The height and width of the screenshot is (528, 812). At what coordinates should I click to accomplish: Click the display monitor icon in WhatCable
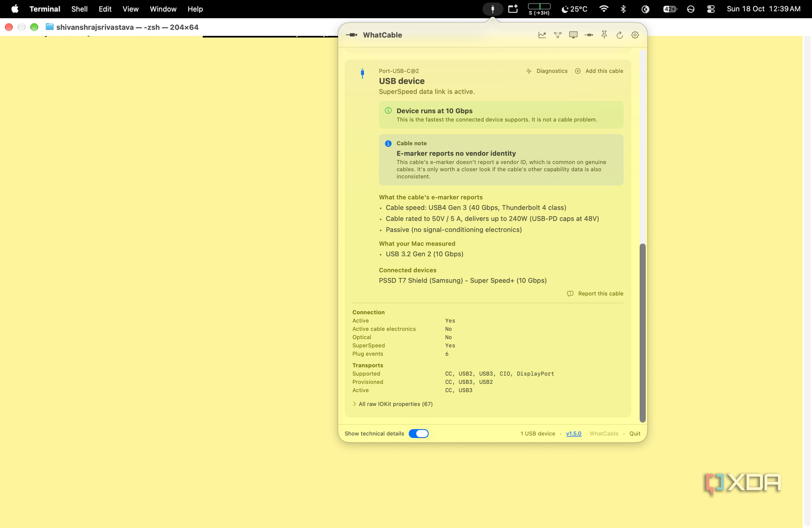tap(573, 35)
